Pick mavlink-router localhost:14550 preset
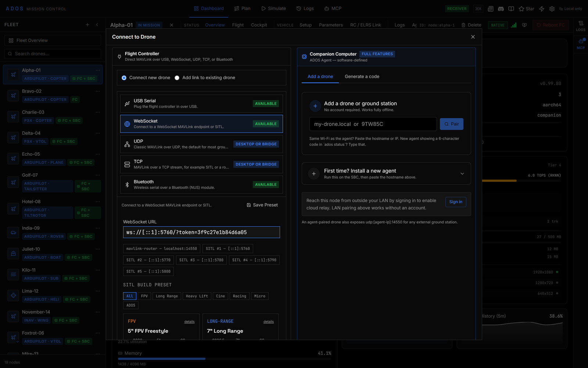 [162, 249]
